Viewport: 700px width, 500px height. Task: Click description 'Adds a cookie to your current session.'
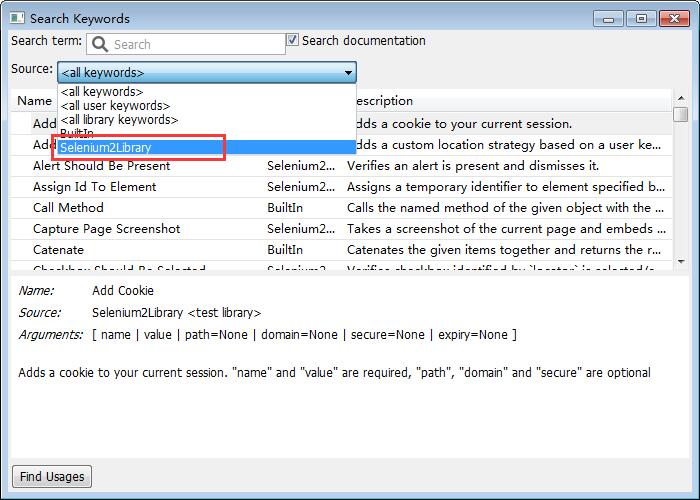[x=464, y=124]
